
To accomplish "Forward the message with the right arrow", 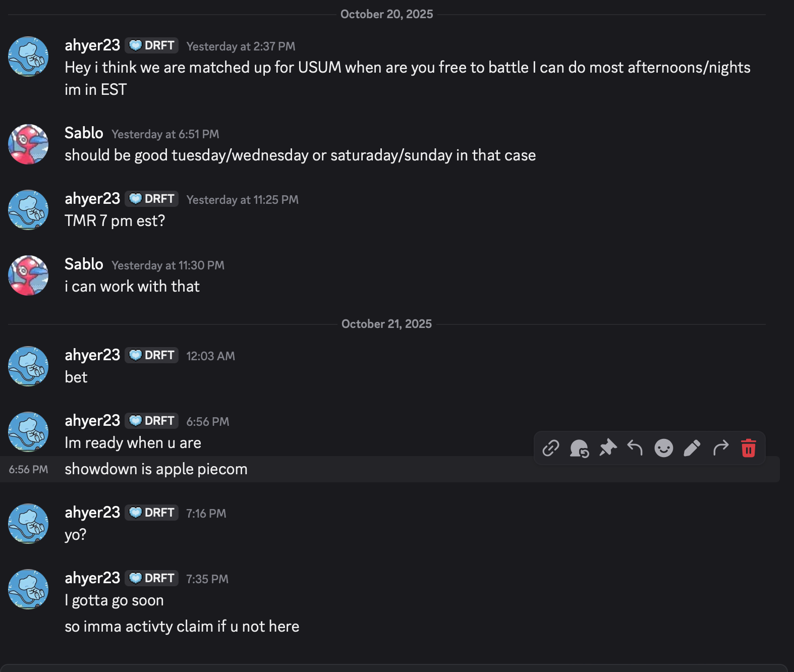I will tap(721, 448).
